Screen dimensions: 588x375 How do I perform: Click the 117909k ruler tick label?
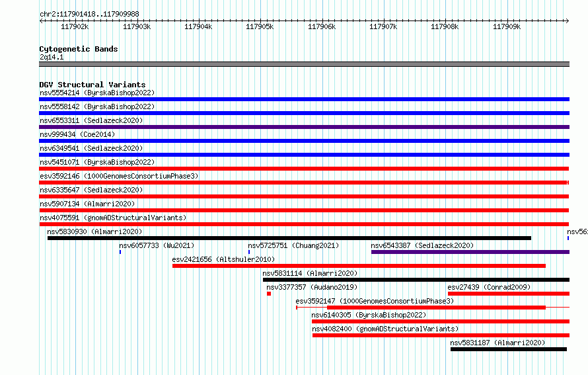pyautogui.click(x=507, y=26)
